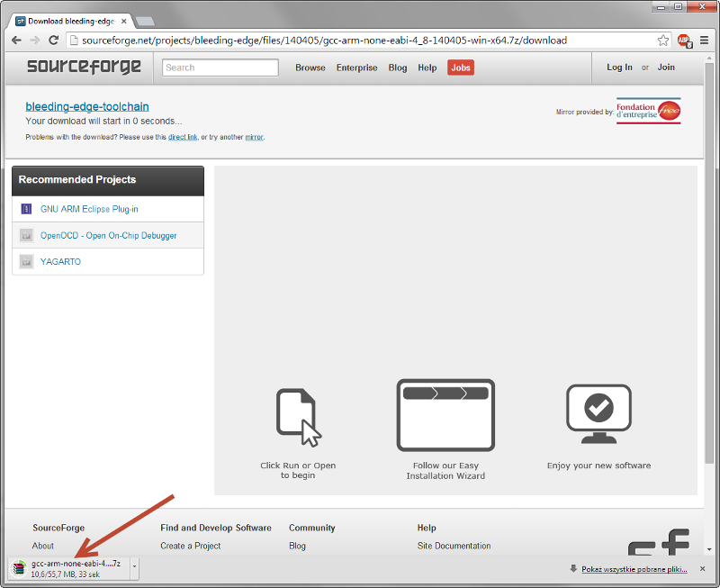This screenshot has height=588, width=720.
Task: Click the Create a Project footer link
Action: 191,546
